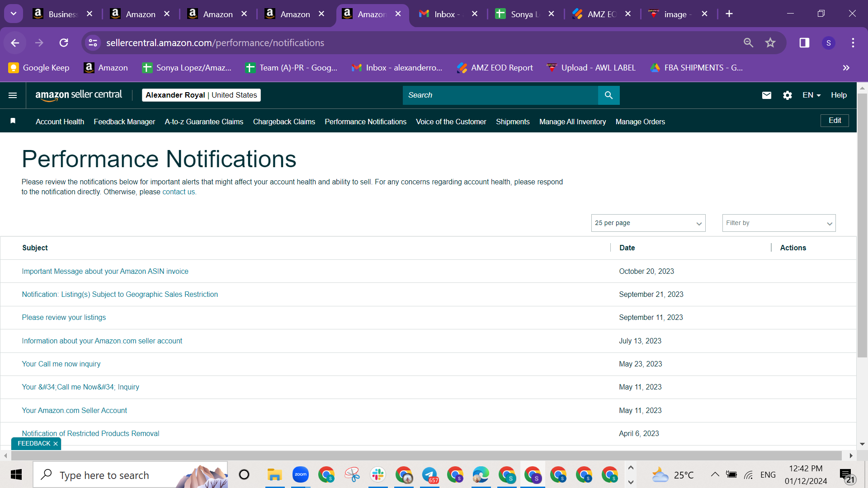Click the browser zoom magnifier icon

coord(749,43)
